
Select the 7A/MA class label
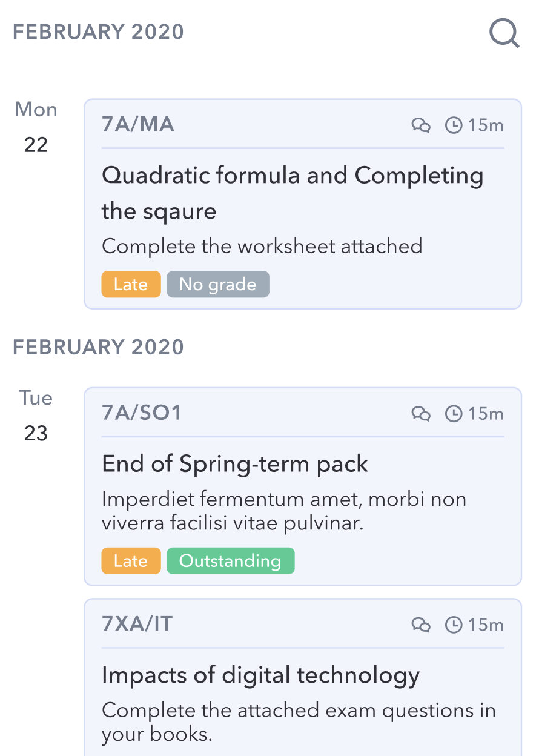coord(138,125)
